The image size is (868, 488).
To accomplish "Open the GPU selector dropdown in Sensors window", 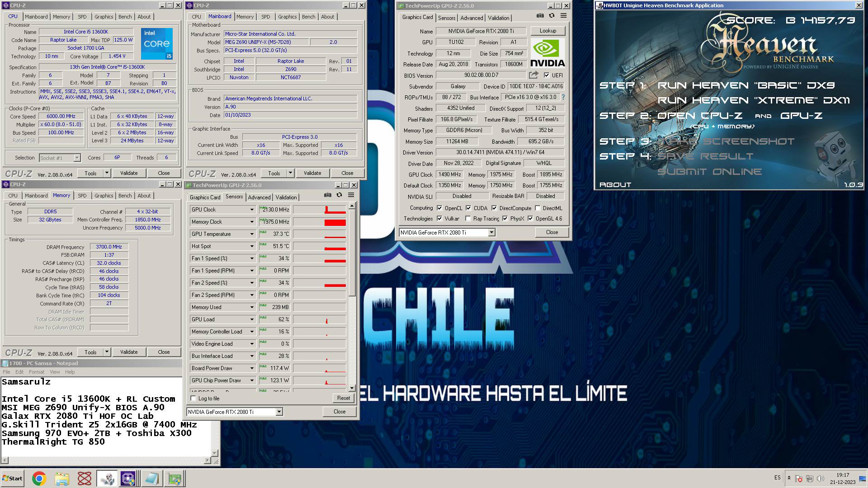I will tap(279, 412).
